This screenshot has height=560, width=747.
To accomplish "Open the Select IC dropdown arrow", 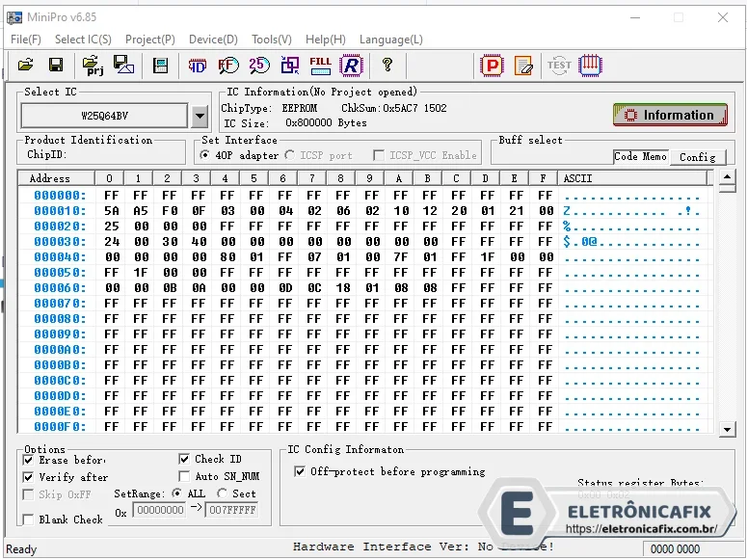I will [x=200, y=116].
